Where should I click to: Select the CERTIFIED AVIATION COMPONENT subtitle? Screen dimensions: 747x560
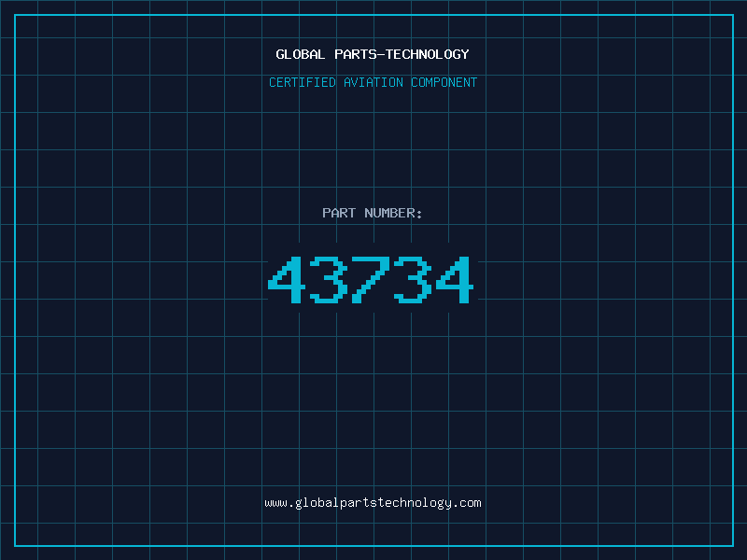point(373,82)
